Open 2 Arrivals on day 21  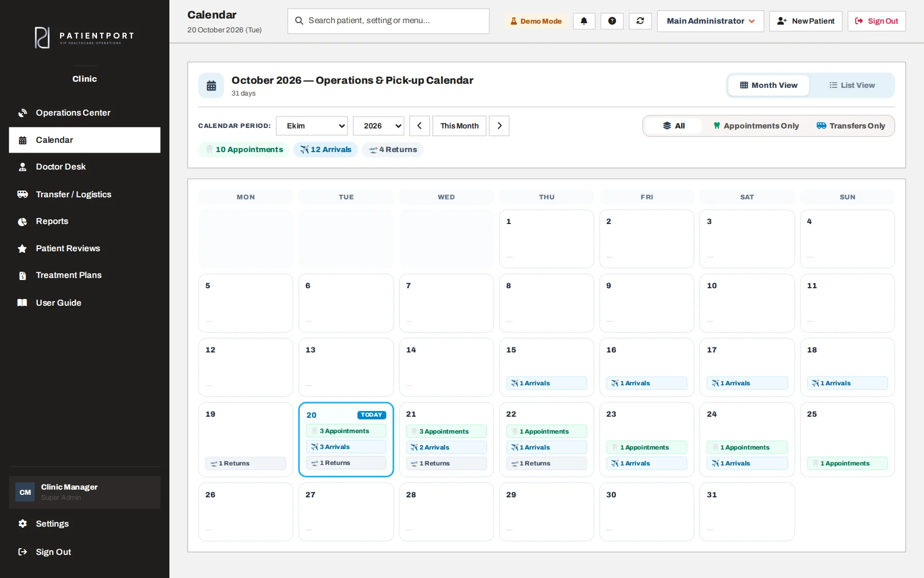446,448
